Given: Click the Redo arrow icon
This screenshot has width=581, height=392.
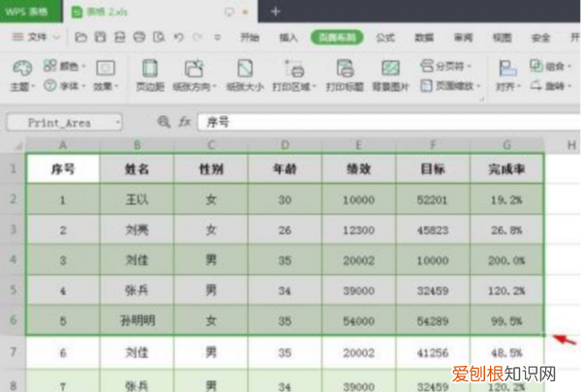Looking at the screenshot, I should (x=198, y=37).
